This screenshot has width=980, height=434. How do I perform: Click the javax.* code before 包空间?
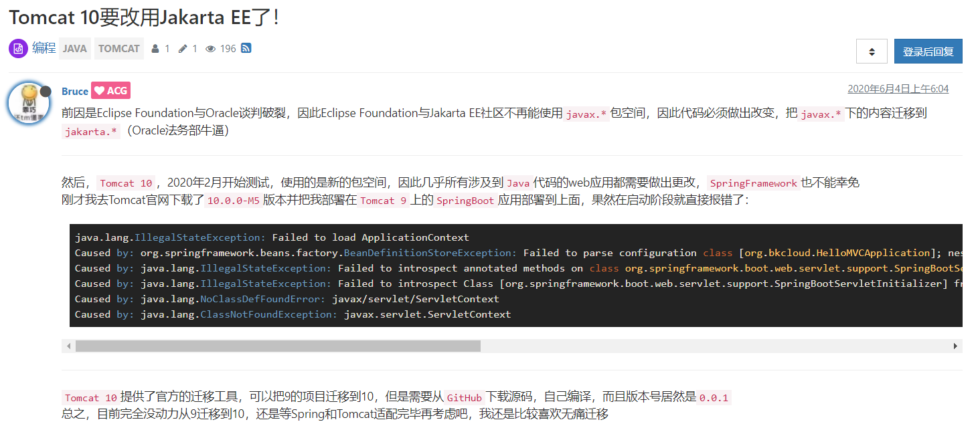[x=586, y=114]
